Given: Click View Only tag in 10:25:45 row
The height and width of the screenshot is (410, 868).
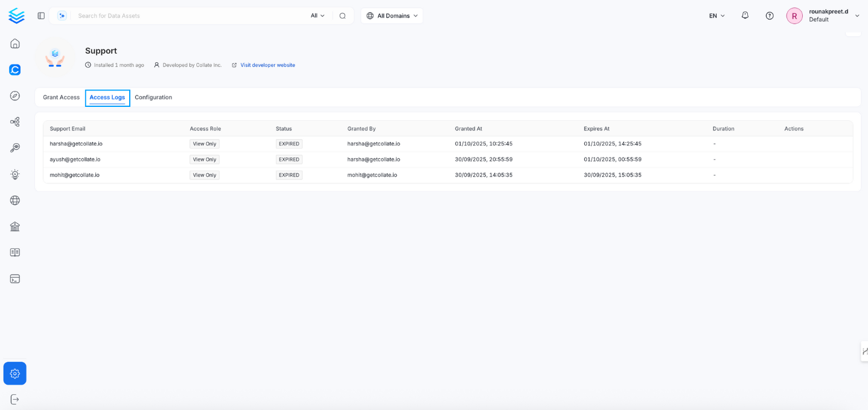Looking at the screenshot, I should click(205, 144).
